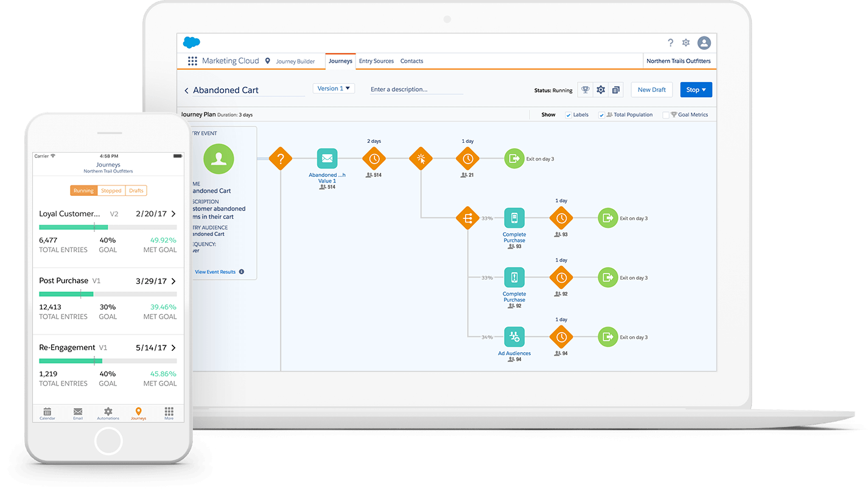Open Automations on phone bottom bar
Image resolution: width=868 pixels, height=492 pixels.
108,414
